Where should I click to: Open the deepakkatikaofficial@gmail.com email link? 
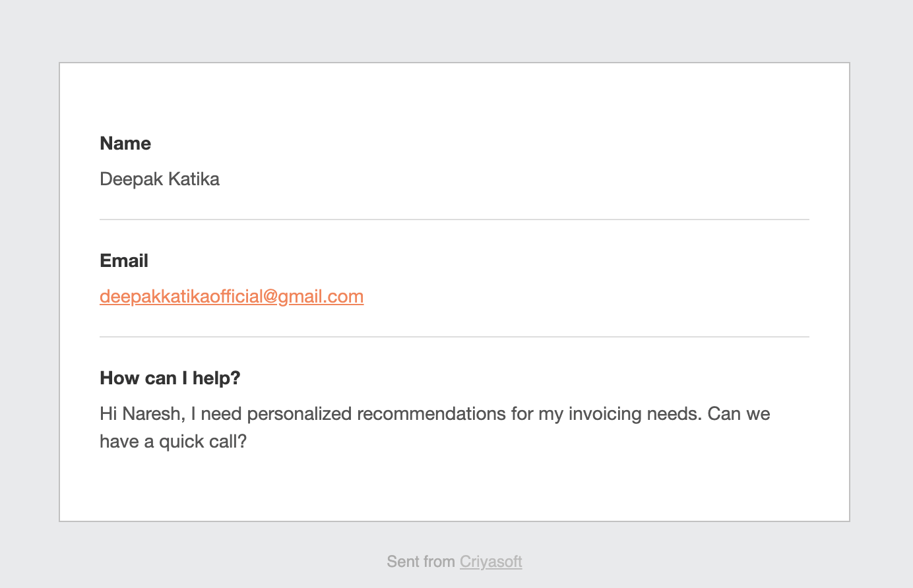[232, 297]
